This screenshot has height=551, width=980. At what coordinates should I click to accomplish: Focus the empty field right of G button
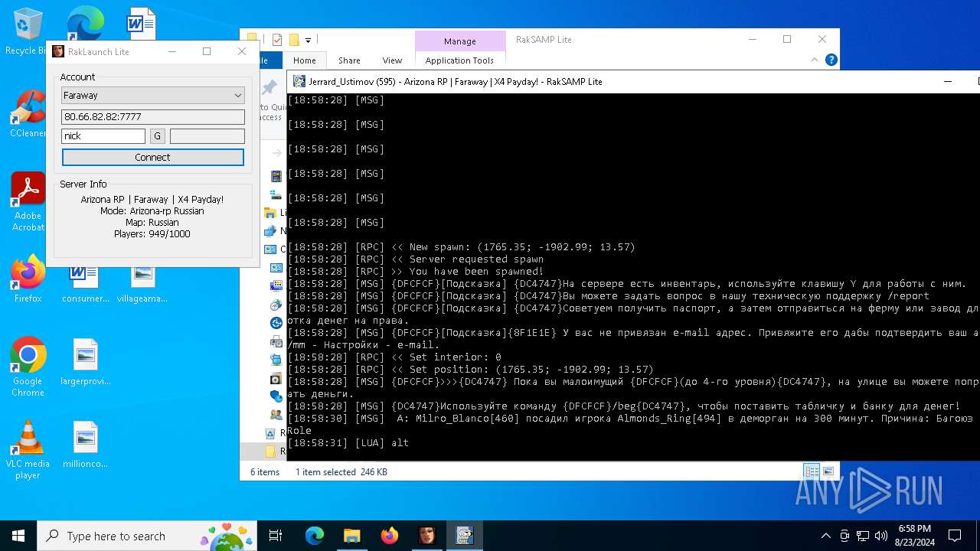207,135
